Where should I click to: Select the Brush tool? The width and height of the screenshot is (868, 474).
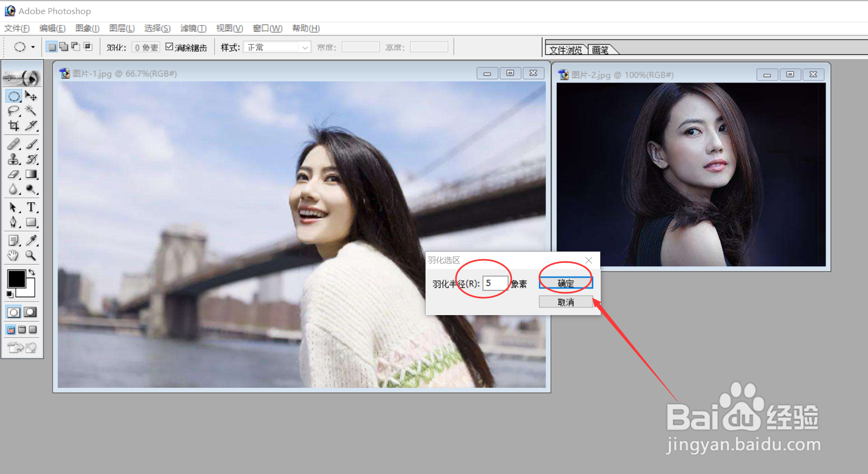[31, 144]
